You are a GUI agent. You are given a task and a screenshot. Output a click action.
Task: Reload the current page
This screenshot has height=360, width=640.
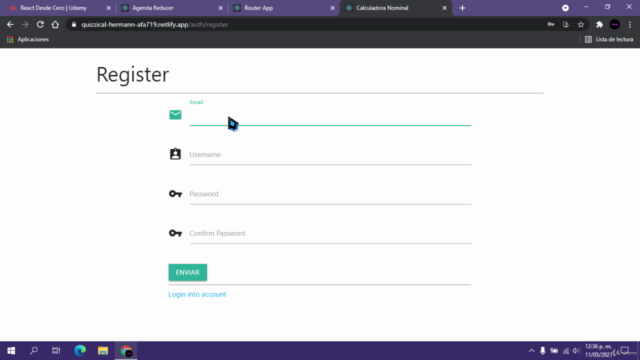40,24
